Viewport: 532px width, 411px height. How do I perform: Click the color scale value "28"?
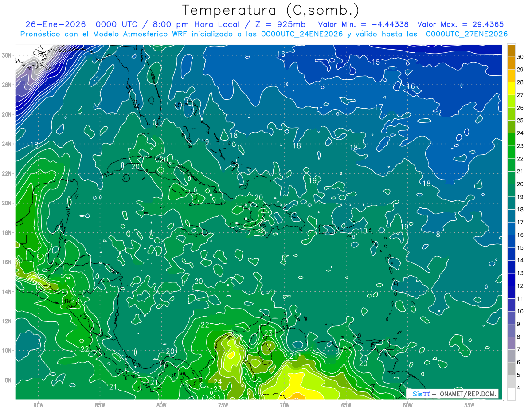(x=520, y=82)
